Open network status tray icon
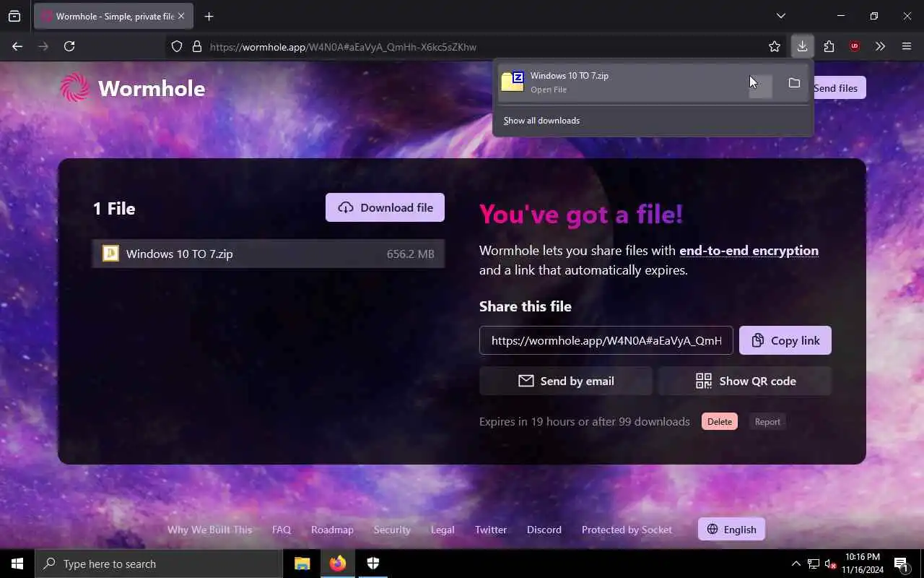 [x=814, y=564]
